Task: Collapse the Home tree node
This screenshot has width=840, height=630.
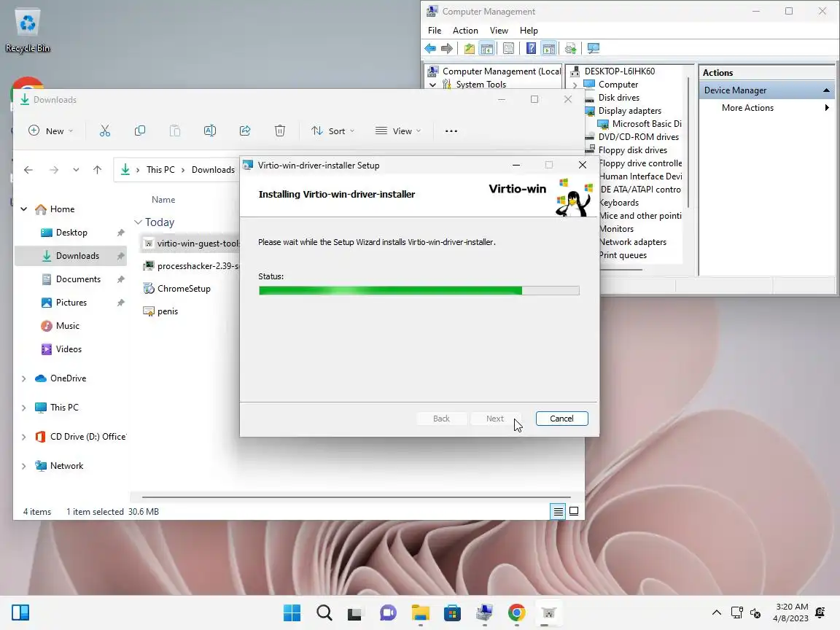Action: pyautogui.click(x=24, y=209)
